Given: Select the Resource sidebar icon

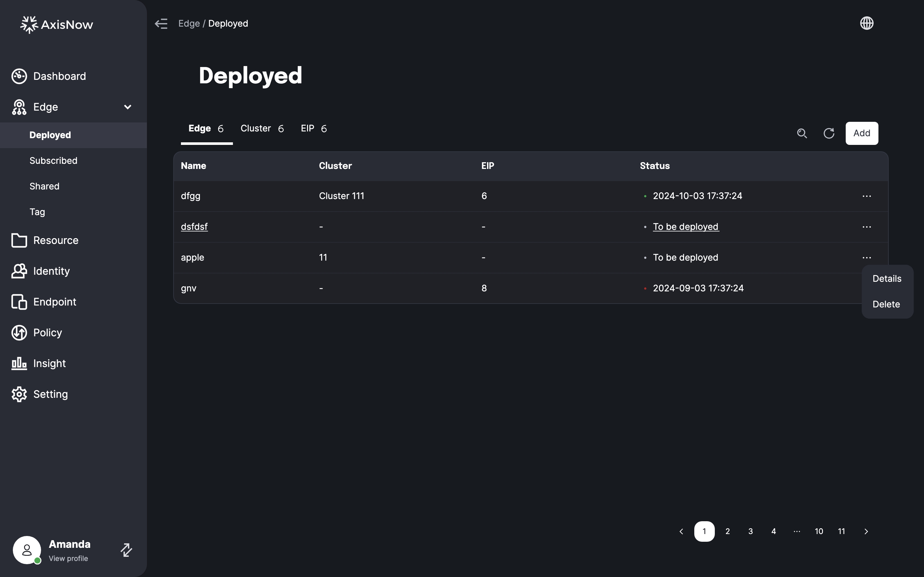Looking at the screenshot, I should tap(19, 240).
